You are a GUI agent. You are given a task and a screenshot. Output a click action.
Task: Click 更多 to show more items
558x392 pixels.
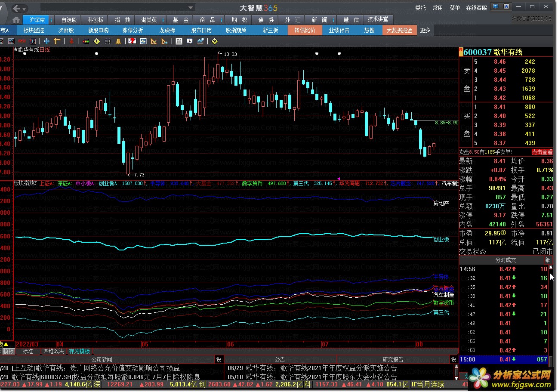[425, 30]
